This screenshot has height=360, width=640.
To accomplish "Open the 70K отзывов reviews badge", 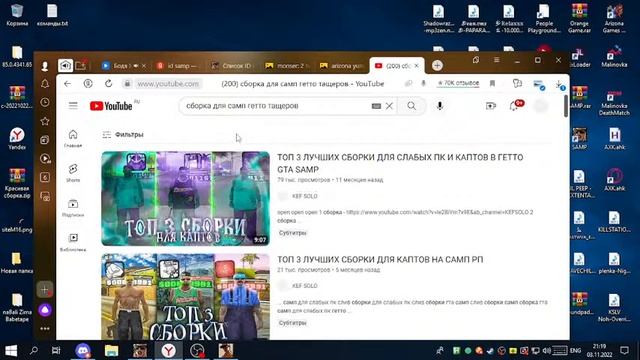I will point(458,83).
